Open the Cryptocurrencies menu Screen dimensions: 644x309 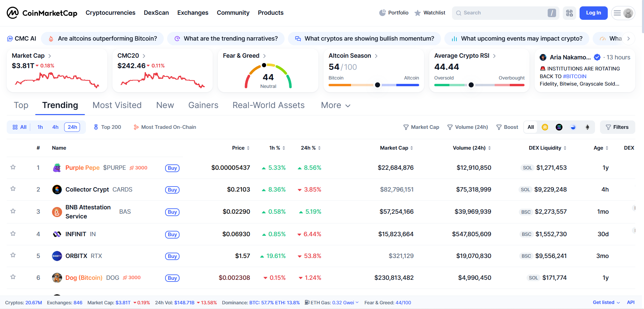pos(110,13)
